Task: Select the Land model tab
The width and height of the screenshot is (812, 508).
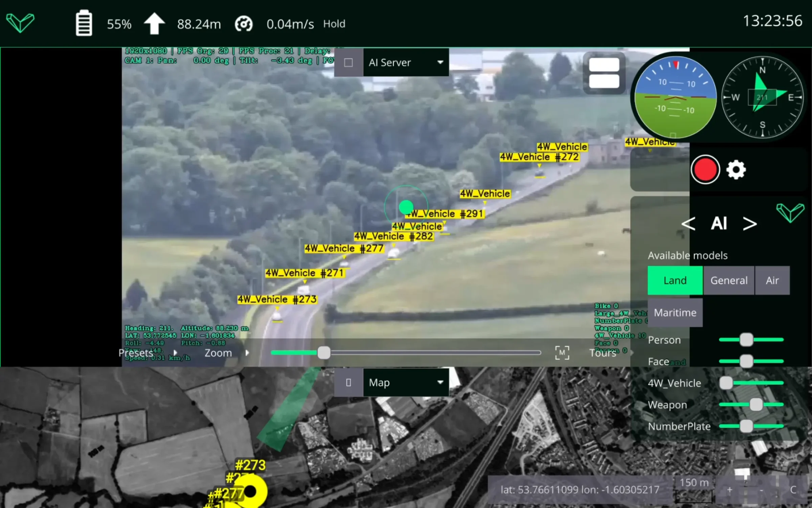Action: click(x=675, y=280)
